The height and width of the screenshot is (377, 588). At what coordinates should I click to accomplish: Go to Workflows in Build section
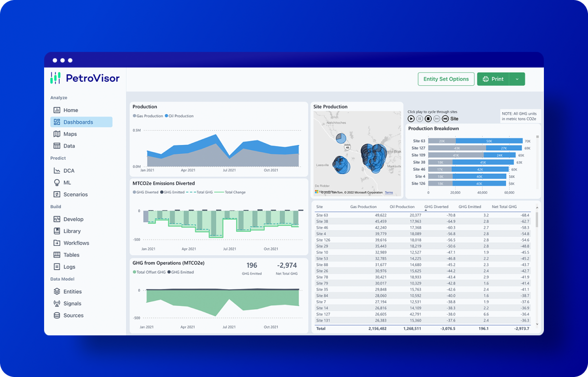[76, 243]
